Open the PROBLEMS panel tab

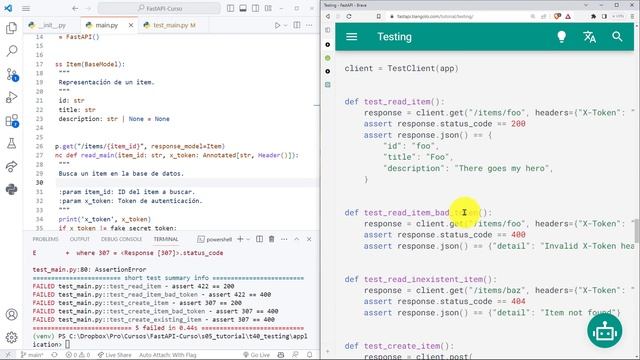click(45, 239)
